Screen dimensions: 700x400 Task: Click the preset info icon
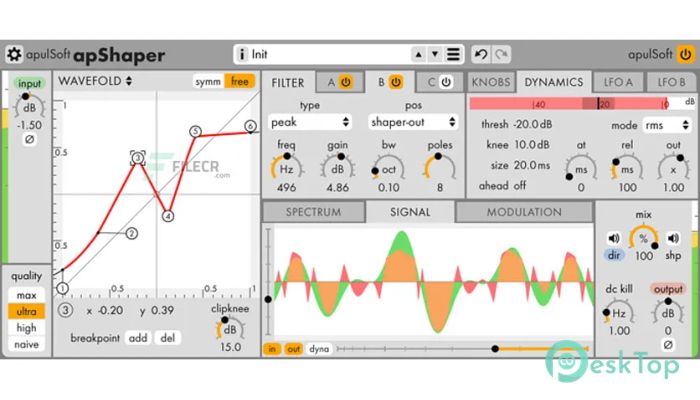click(x=242, y=54)
